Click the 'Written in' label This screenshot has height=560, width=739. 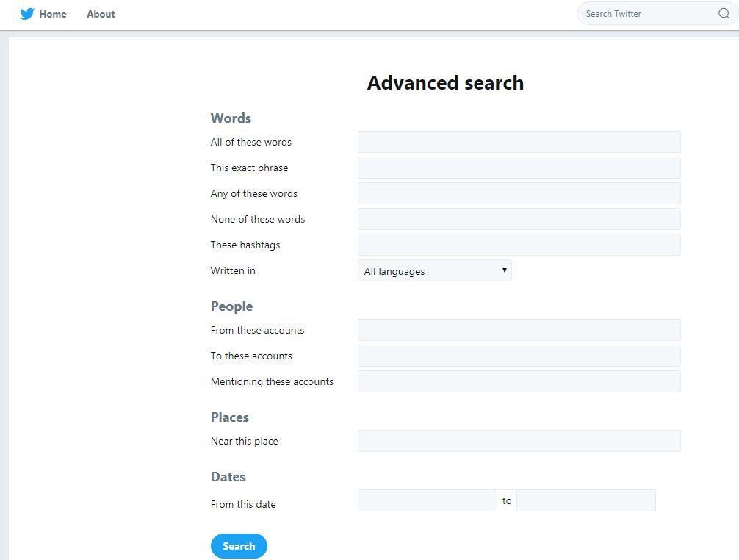233,270
